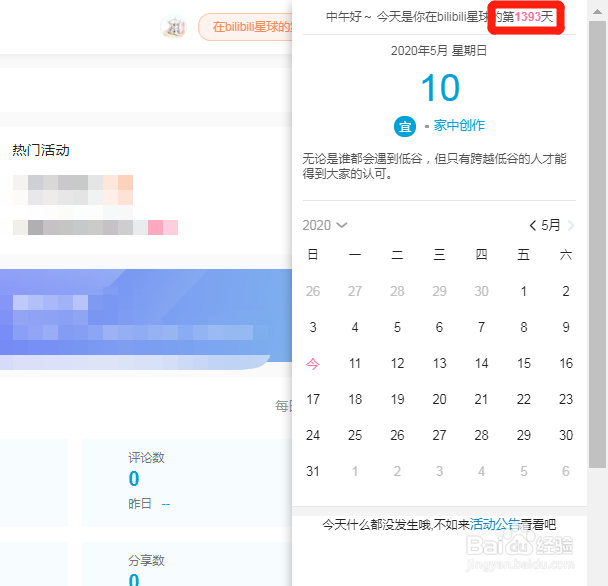The height and width of the screenshot is (586, 608).
Task: Select May 19 in calendar
Action: click(397, 399)
